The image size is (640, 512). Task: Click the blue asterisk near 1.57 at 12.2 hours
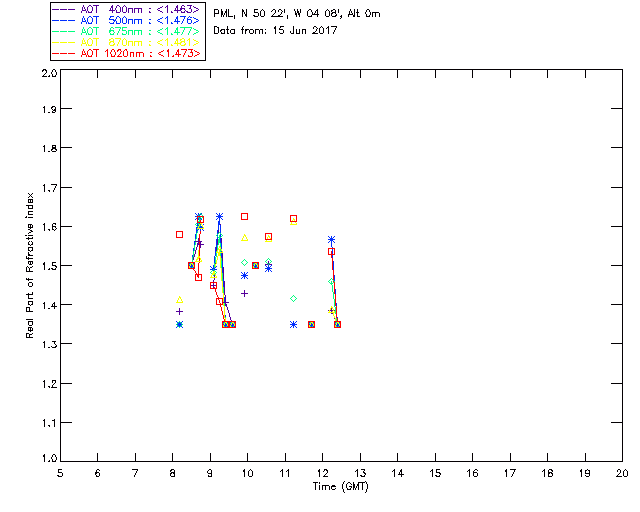pos(331,240)
